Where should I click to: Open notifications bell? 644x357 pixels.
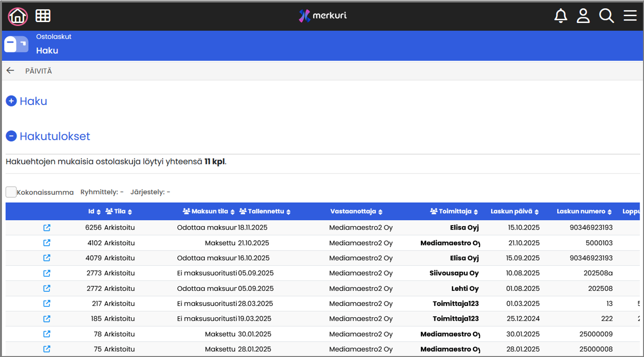pos(560,16)
